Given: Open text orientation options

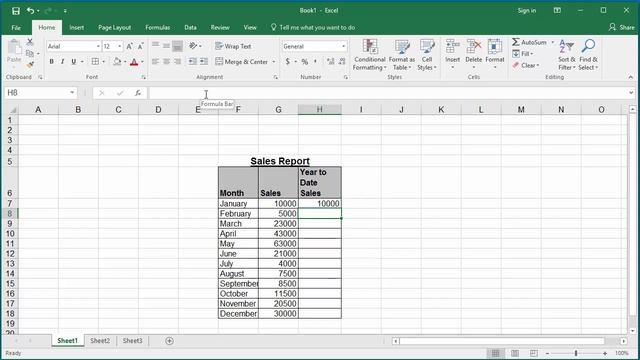Looking at the screenshot, I should coord(195,46).
